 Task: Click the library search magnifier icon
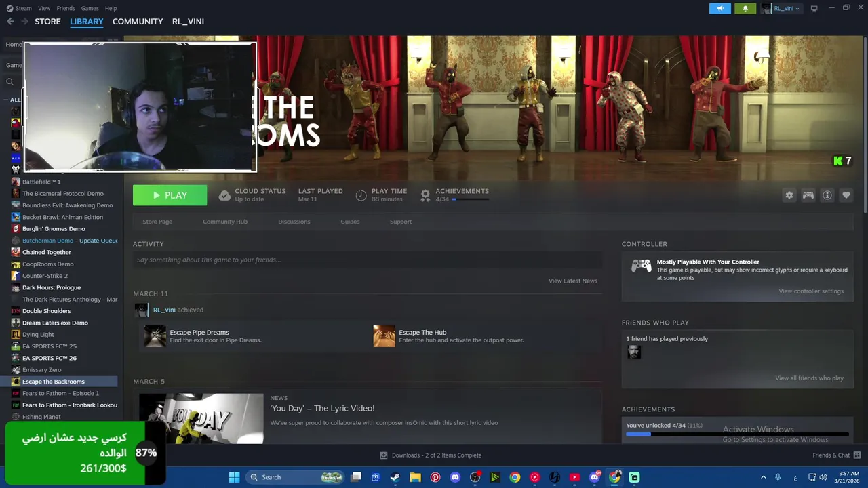9,82
